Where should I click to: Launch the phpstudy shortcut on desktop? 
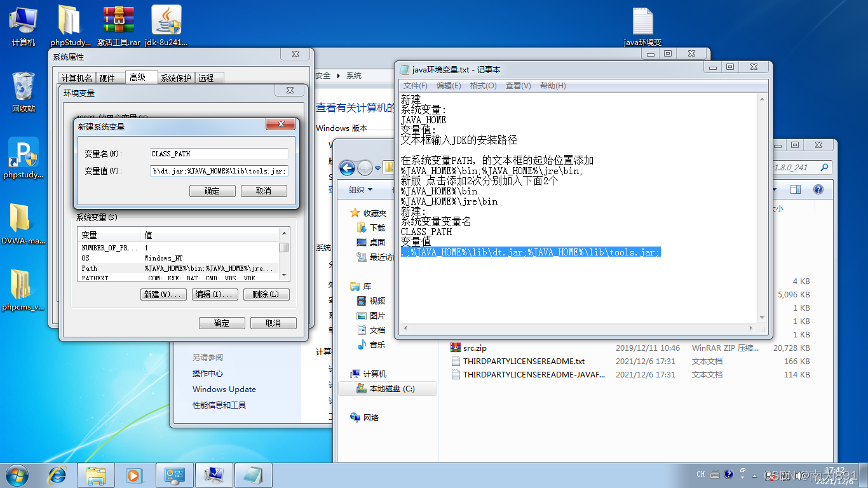tap(24, 158)
